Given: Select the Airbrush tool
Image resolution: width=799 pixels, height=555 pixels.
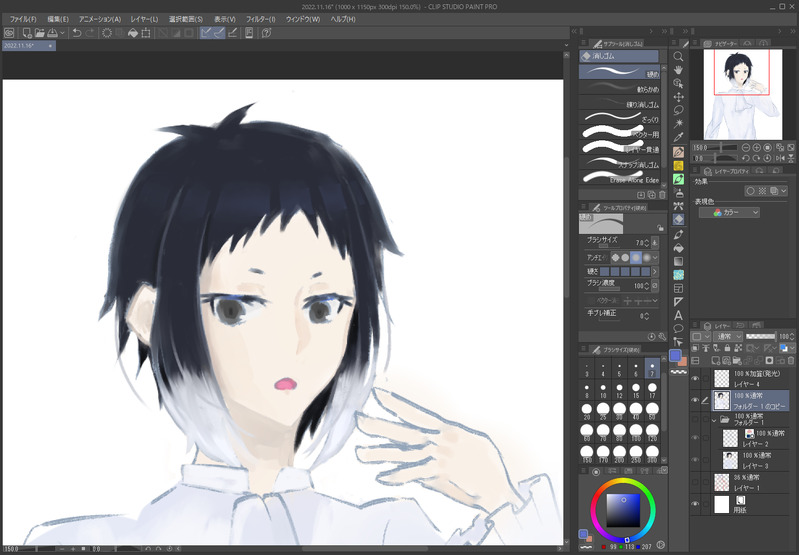Looking at the screenshot, I should point(678,193).
